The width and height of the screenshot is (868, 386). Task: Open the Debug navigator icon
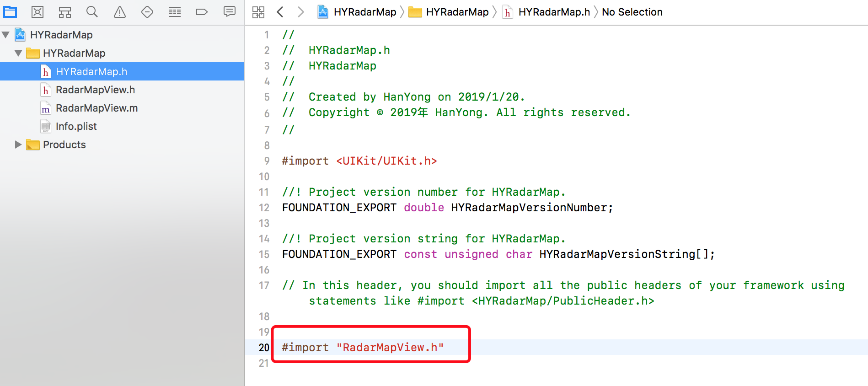(175, 12)
